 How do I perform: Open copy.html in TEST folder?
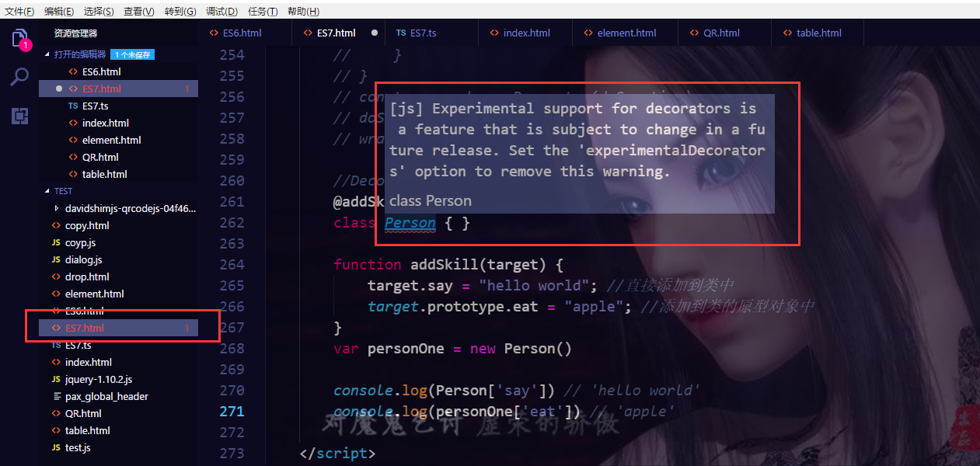click(118, 225)
